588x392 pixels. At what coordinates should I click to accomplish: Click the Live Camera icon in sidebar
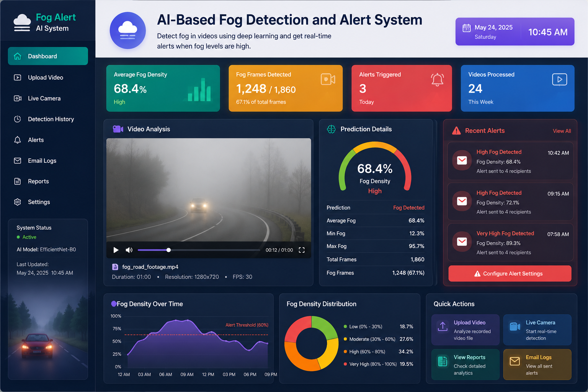coord(18,98)
